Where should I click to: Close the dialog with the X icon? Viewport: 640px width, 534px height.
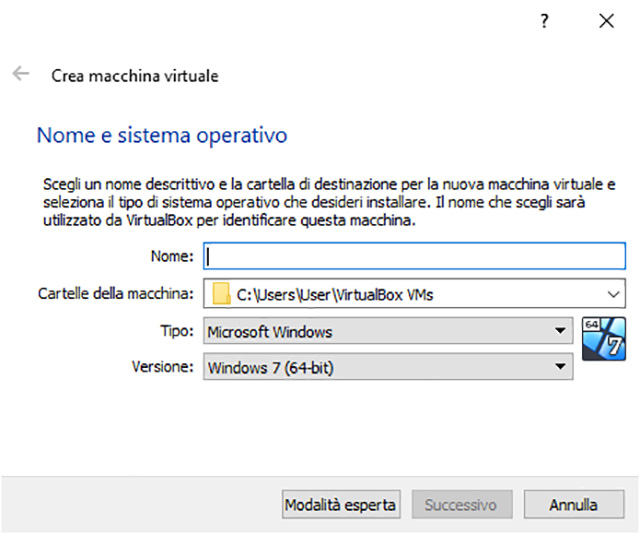point(605,21)
